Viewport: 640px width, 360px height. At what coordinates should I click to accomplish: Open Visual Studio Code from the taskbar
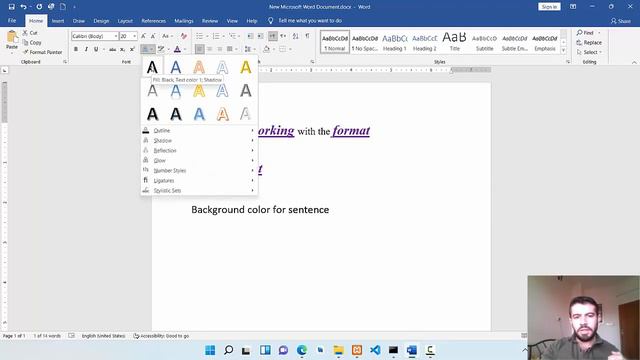tap(375, 350)
